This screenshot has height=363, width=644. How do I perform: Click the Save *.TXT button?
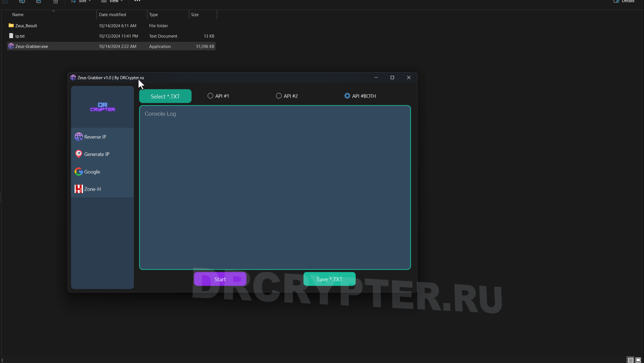coord(329,279)
